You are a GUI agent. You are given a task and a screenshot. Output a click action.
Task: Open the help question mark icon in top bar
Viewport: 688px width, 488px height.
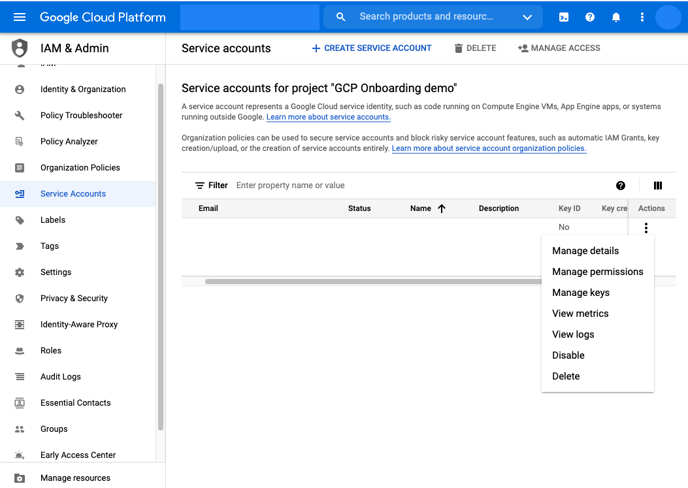(x=590, y=17)
